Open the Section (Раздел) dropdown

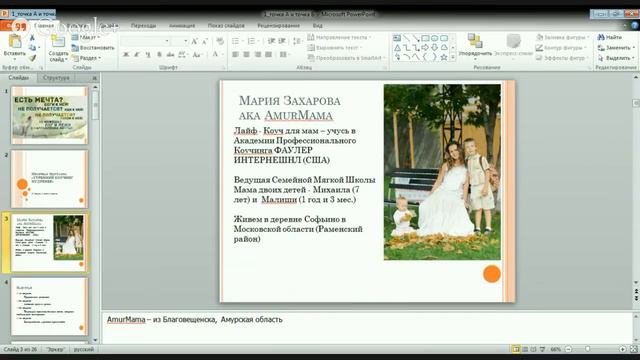tap(86, 58)
